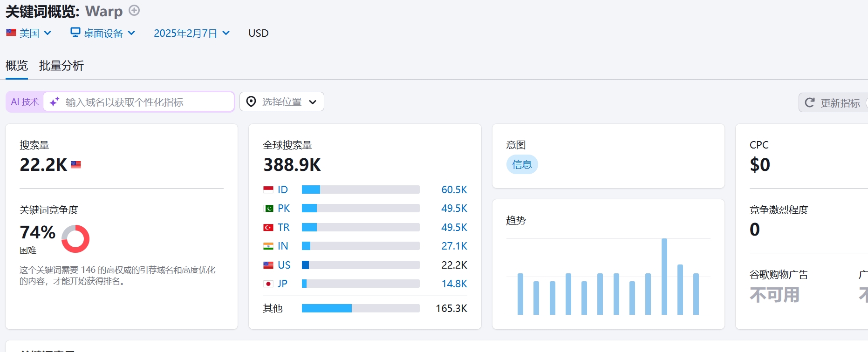Click the Japan flag icon next to JP

(x=268, y=284)
